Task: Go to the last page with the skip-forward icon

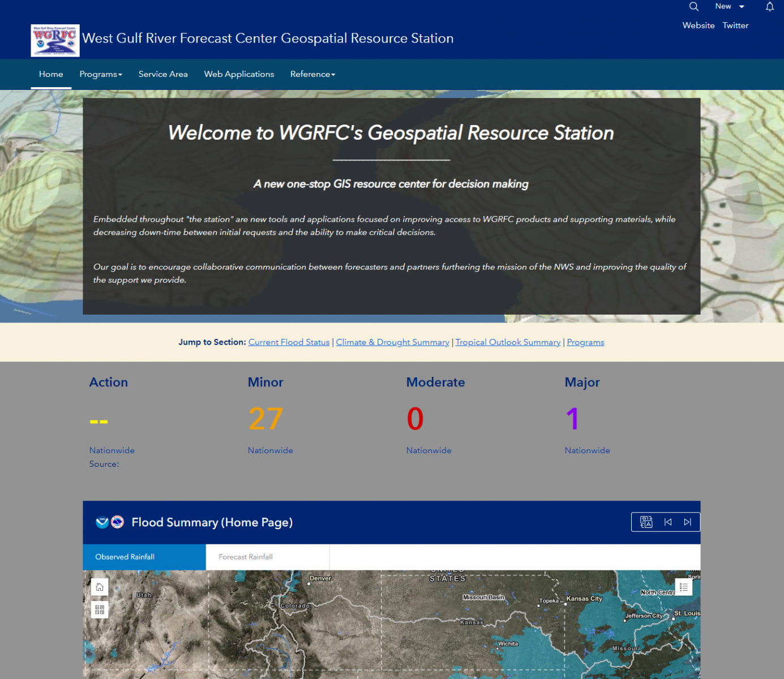Action: pyautogui.click(x=687, y=522)
